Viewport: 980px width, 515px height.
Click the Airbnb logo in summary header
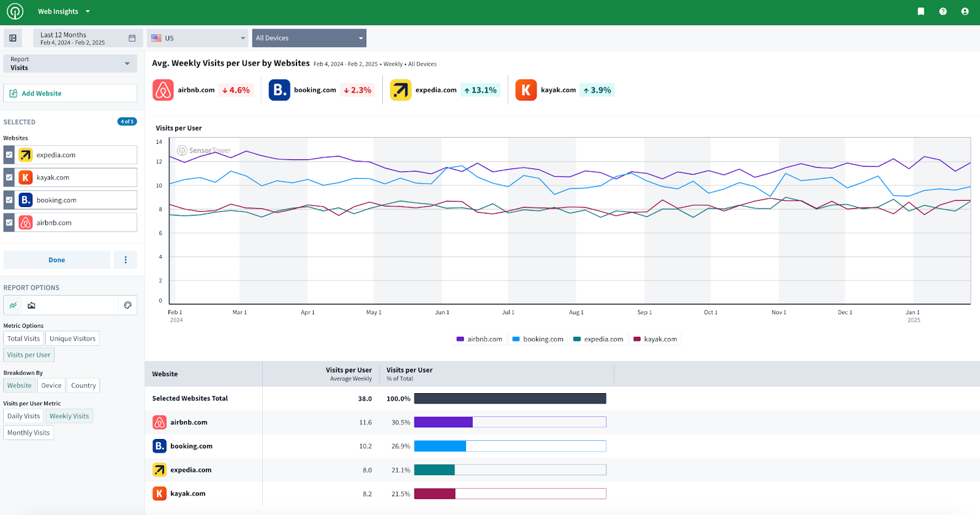click(x=163, y=90)
